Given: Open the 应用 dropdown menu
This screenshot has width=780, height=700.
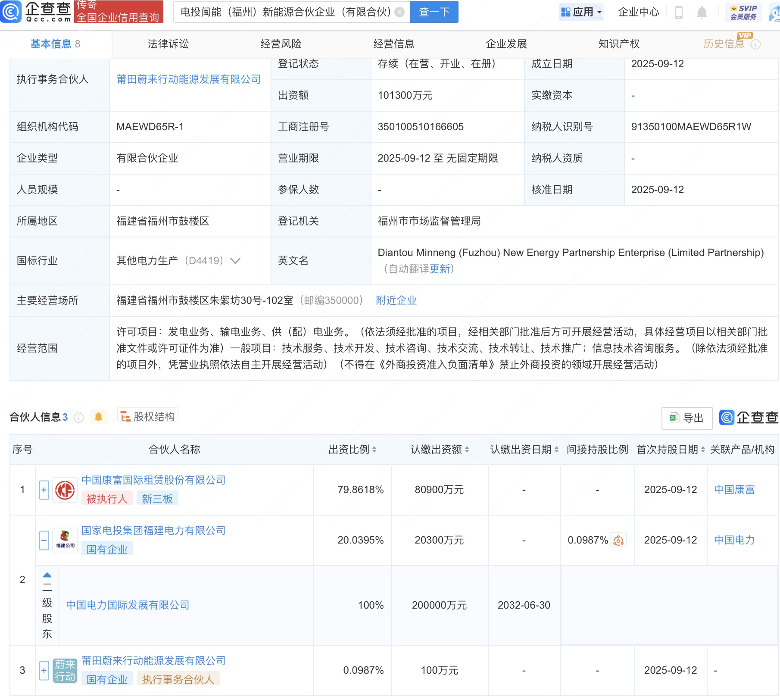Looking at the screenshot, I should click(581, 12).
